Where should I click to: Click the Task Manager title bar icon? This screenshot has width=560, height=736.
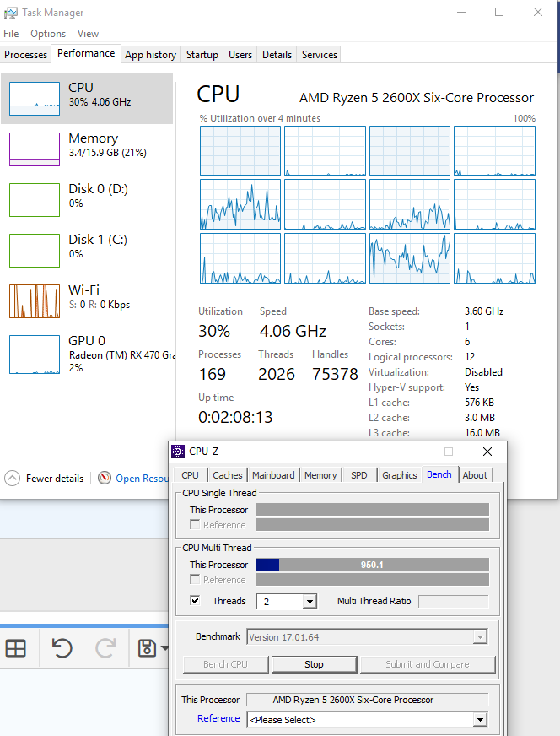[11, 13]
